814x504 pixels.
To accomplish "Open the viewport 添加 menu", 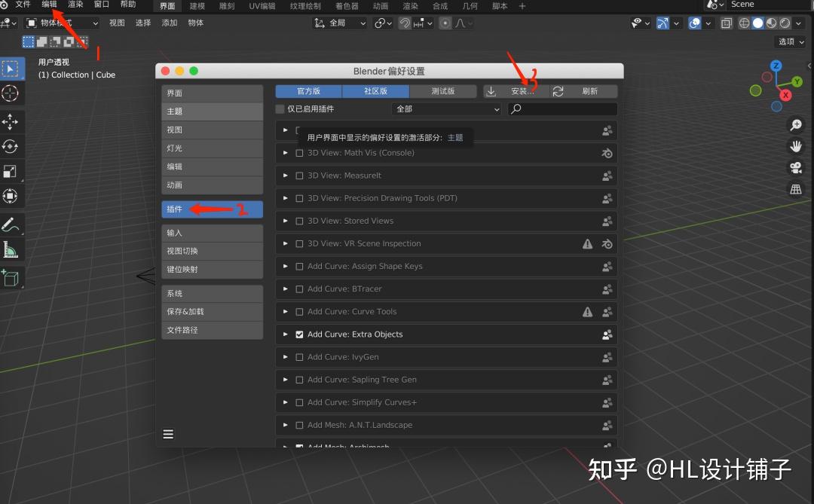I will (170, 23).
